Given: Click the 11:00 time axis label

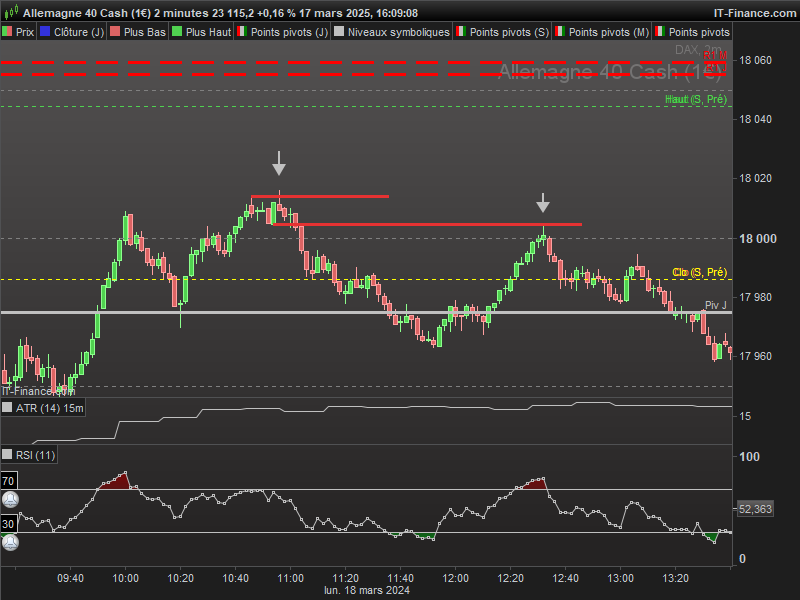Looking at the screenshot, I should pyautogui.click(x=290, y=579).
